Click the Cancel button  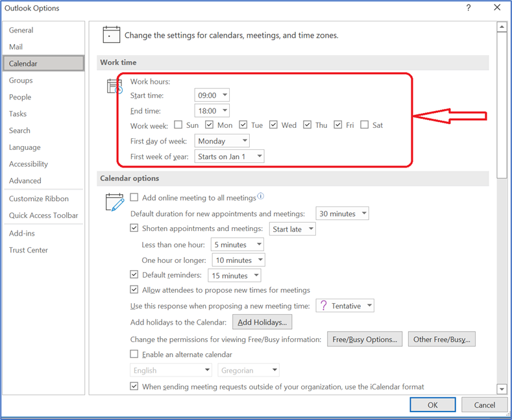(x=484, y=405)
